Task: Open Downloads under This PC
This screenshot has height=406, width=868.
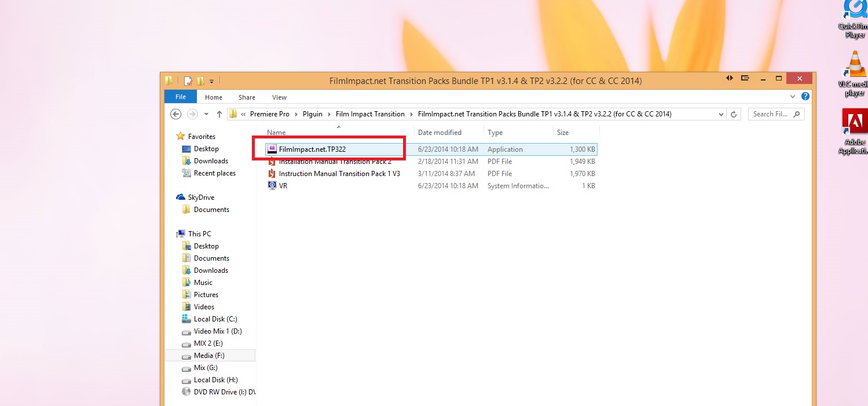Action: (211, 270)
